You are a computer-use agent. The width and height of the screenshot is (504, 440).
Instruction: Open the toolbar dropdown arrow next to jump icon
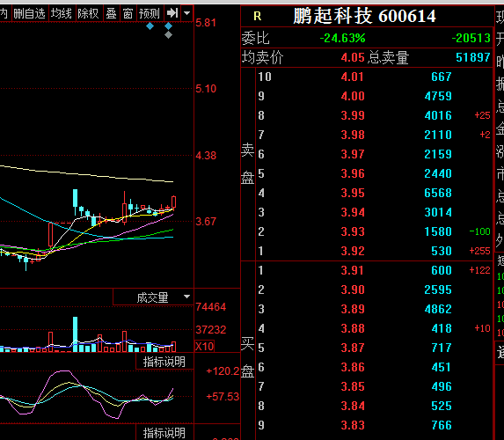(x=186, y=13)
